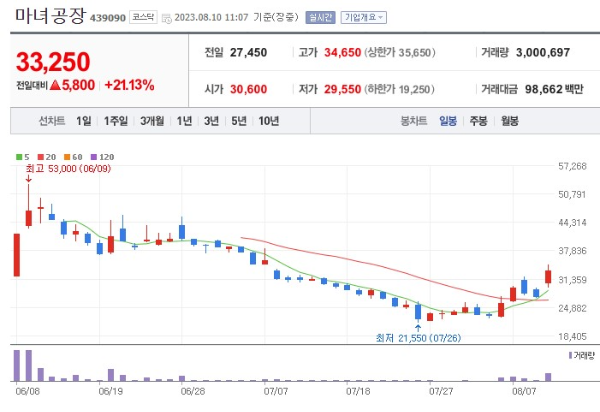
Task: Select the 10년 line chart period
Action: (269, 121)
